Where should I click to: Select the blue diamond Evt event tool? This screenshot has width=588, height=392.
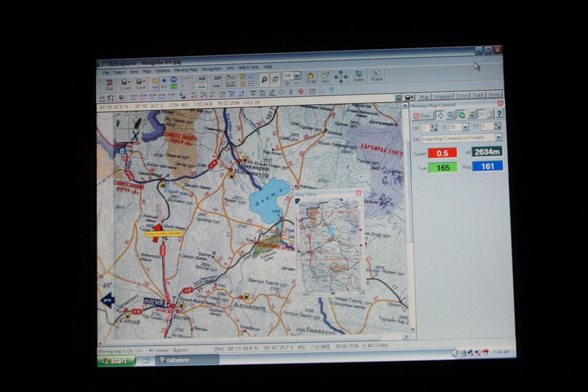[164, 83]
